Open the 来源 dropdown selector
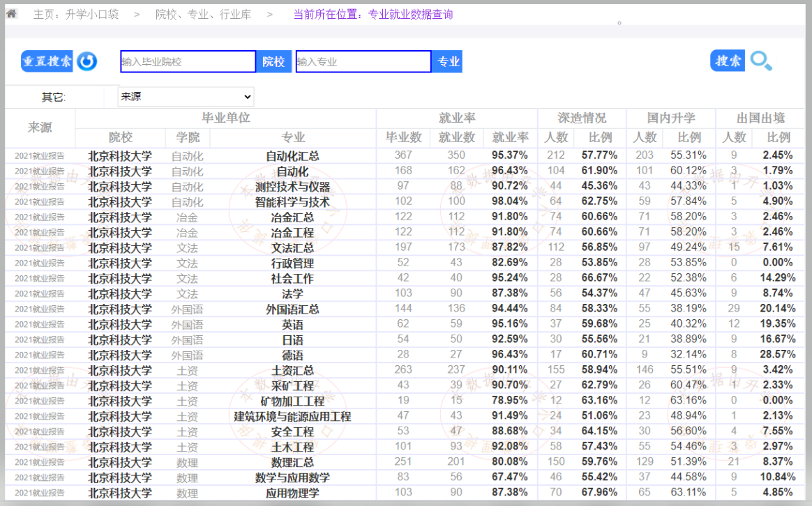The image size is (812, 506). pyautogui.click(x=186, y=96)
